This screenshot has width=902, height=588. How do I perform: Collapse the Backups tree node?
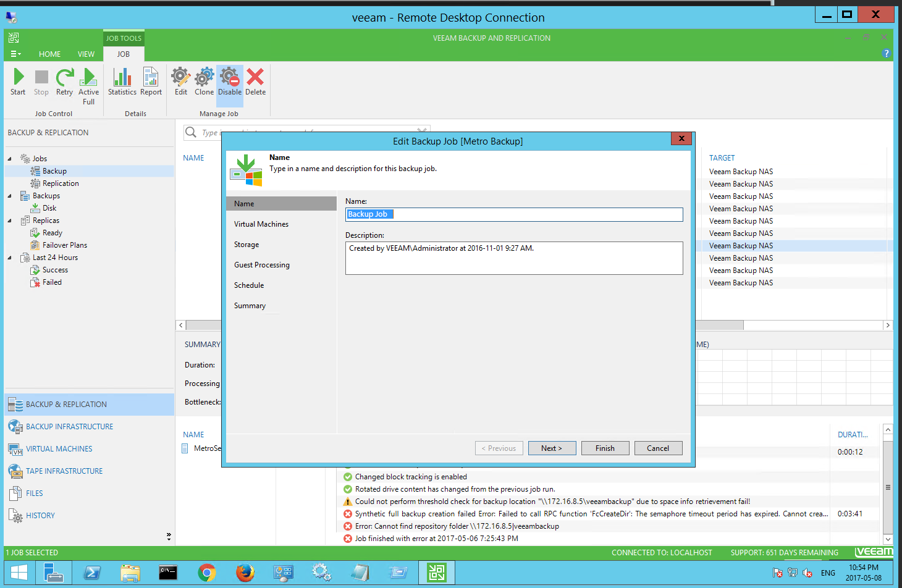pyautogui.click(x=9, y=196)
